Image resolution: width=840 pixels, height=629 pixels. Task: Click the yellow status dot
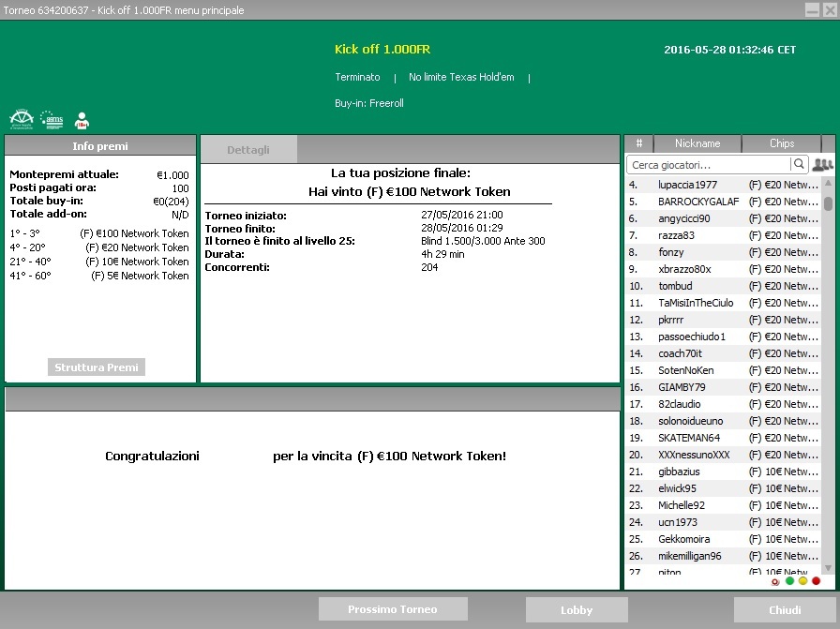pyautogui.click(x=802, y=581)
